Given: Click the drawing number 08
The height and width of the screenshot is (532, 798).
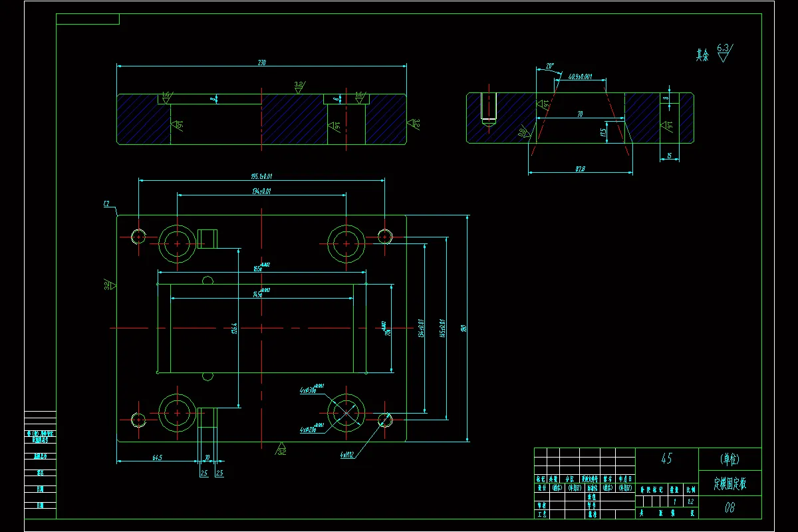Looking at the screenshot, I should pos(730,508).
